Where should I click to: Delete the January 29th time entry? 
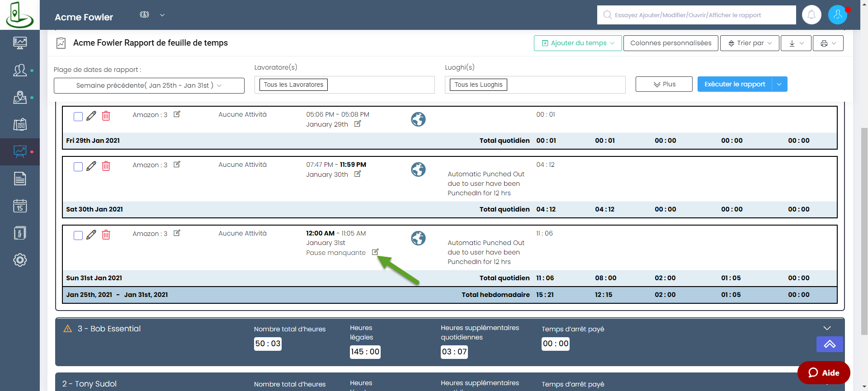click(106, 116)
